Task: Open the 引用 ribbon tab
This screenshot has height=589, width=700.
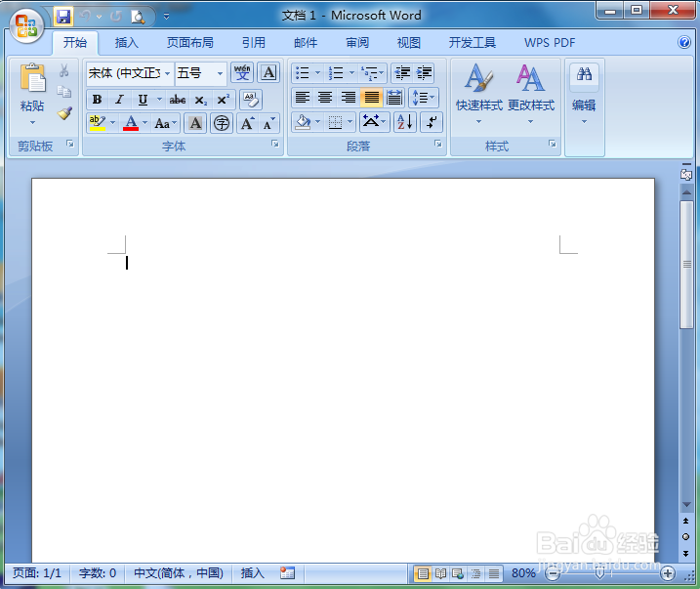Action: 254,42
